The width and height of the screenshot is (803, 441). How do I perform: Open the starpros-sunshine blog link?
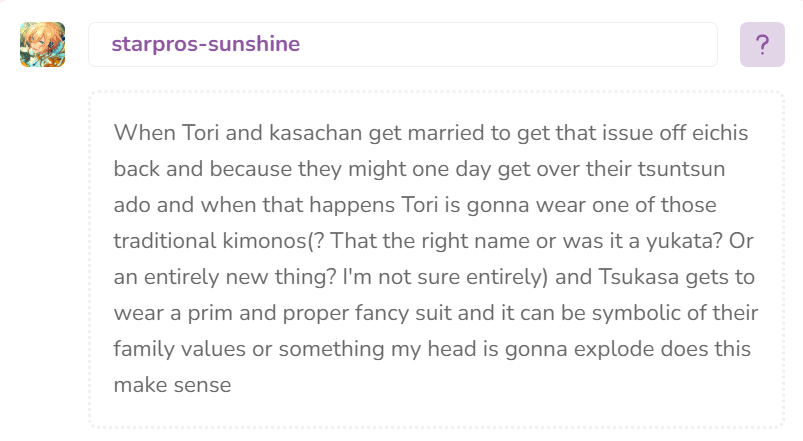[205, 44]
